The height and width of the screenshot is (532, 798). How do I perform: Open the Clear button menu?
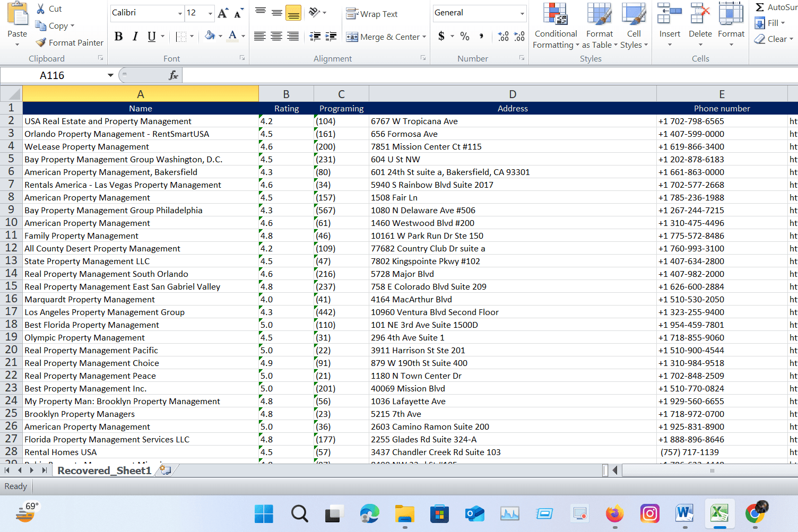pos(774,39)
